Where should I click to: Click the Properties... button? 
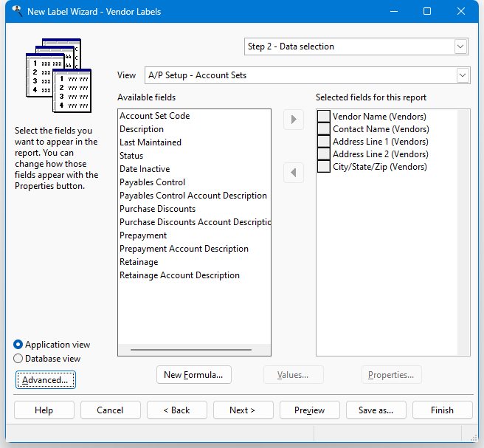click(391, 375)
